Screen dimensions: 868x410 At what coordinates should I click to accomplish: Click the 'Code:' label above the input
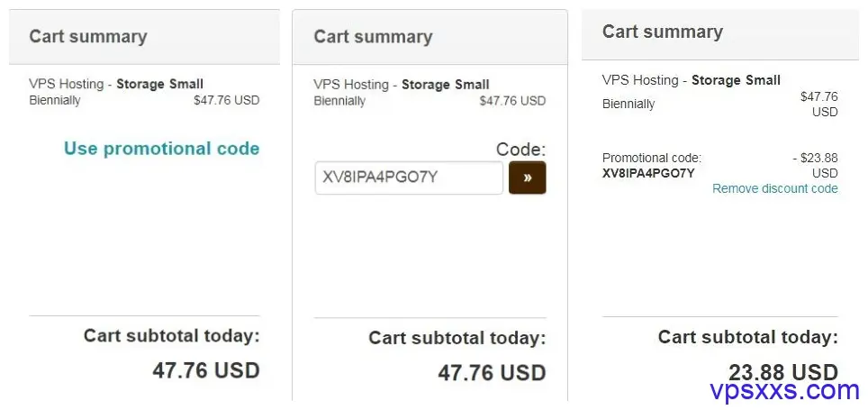click(x=521, y=149)
